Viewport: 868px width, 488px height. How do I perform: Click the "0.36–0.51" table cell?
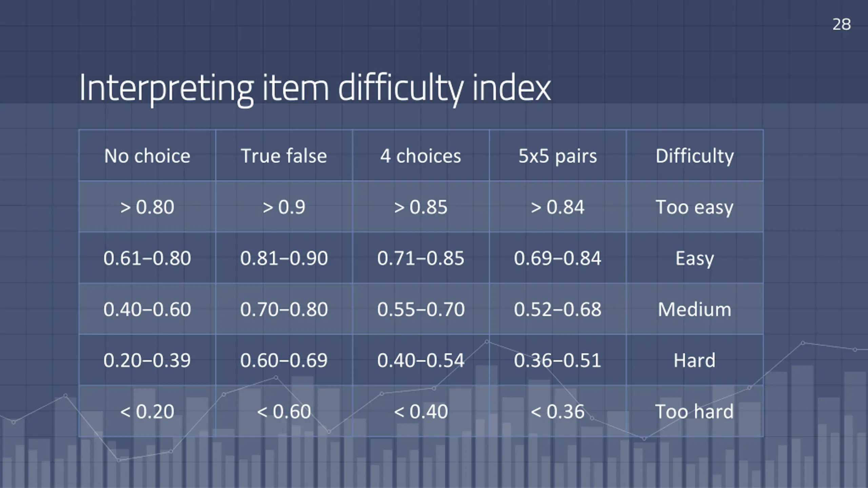558,360
